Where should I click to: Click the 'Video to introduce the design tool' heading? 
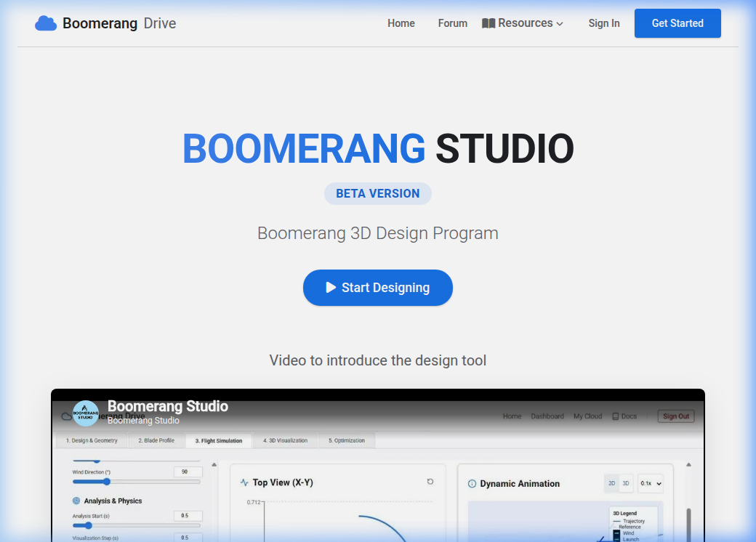[378, 360]
